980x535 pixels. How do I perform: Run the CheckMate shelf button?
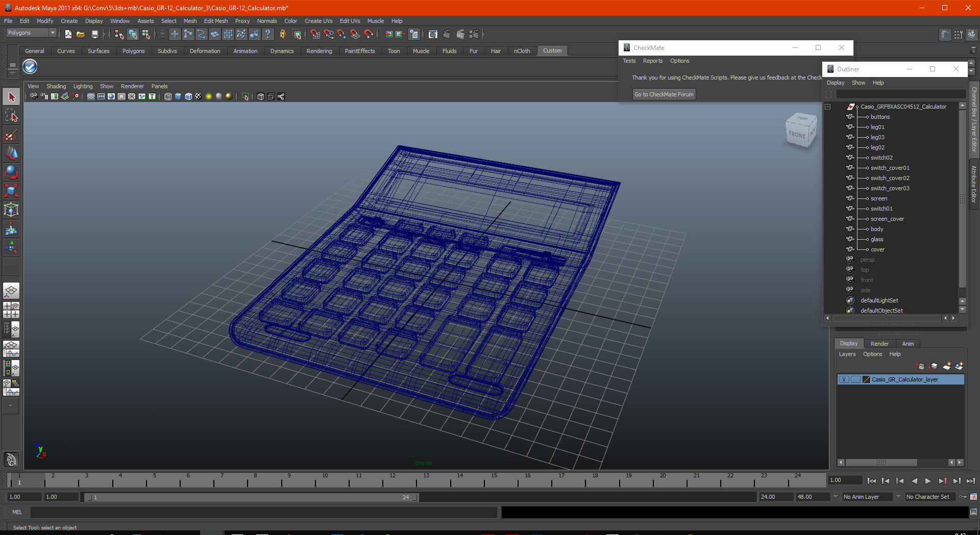click(30, 66)
